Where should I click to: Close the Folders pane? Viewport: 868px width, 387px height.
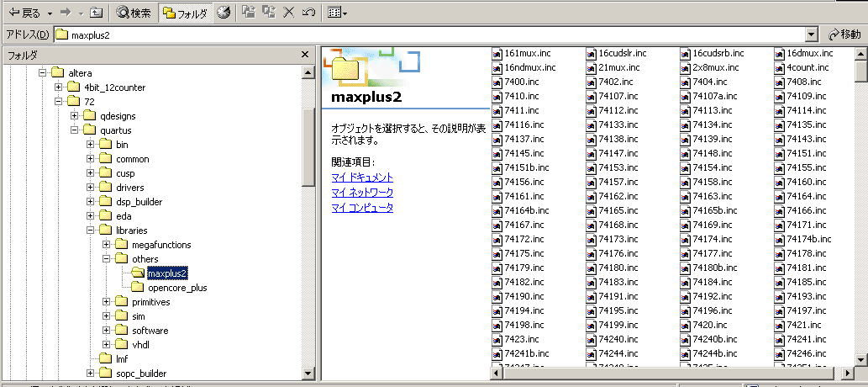[304, 55]
